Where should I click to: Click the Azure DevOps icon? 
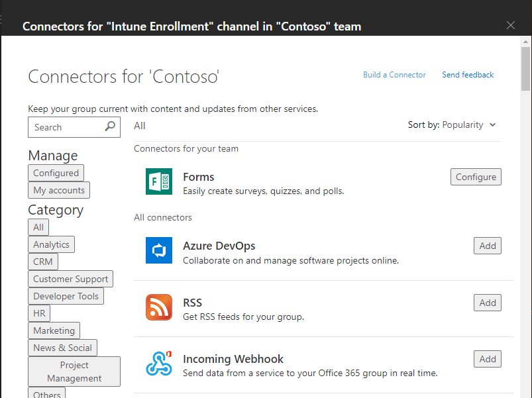(x=159, y=250)
